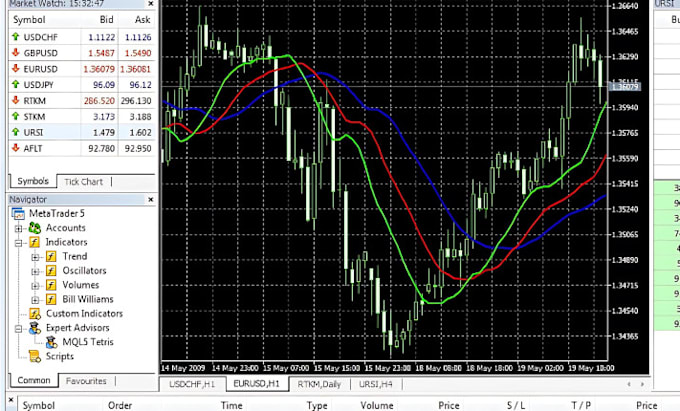The image size is (680, 411).
Task: Switch to the USDCHF,H1 chart tab
Action: [193, 384]
